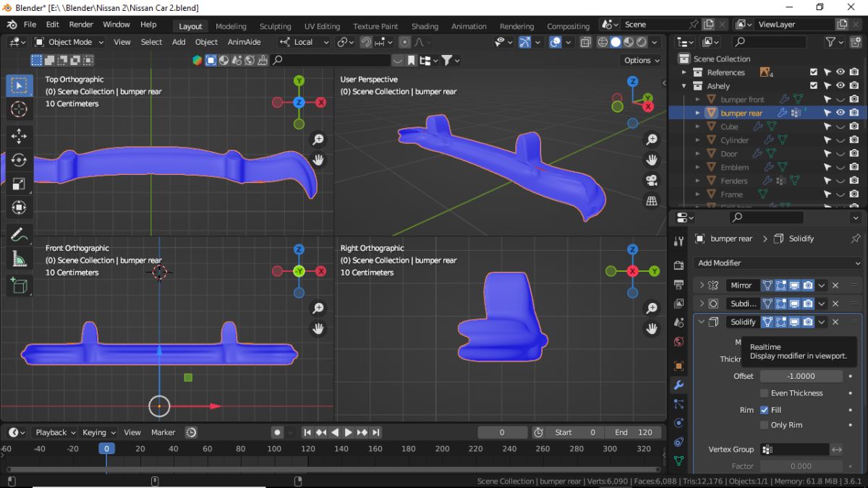Click zoom icon in Top Orthographic view

pyautogui.click(x=318, y=140)
